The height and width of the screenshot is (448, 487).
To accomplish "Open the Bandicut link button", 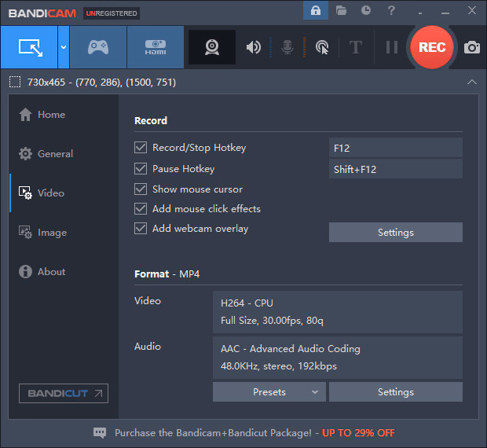I will point(64,393).
